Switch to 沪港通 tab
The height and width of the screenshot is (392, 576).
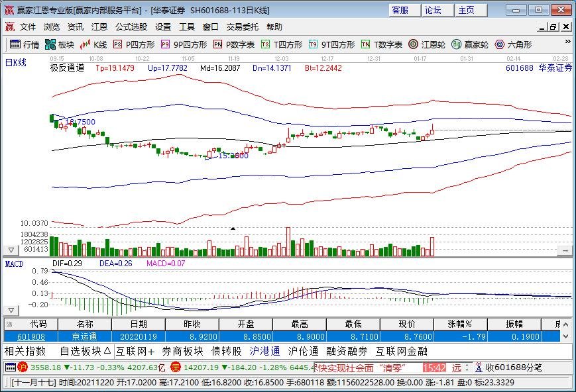pos(264,351)
